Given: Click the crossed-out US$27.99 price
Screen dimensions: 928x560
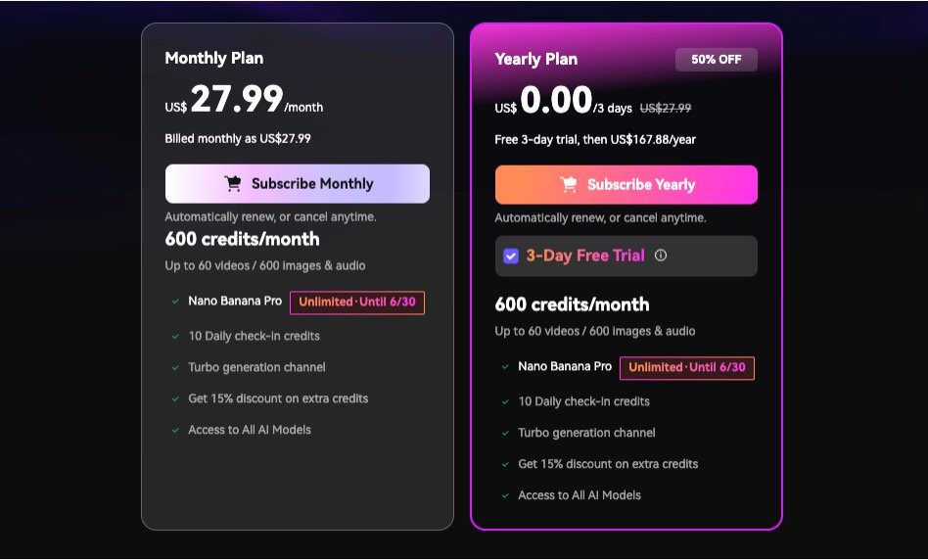Looking at the screenshot, I should click(666, 108).
